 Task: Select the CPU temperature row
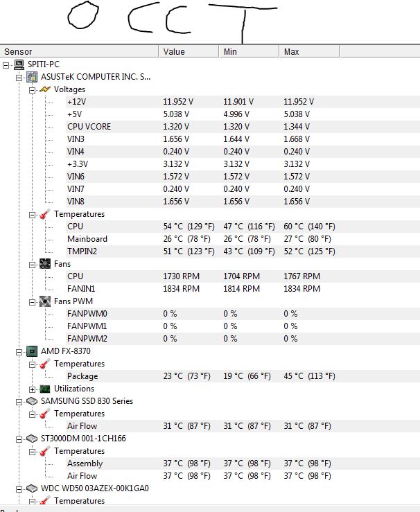pyautogui.click(x=243, y=227)
